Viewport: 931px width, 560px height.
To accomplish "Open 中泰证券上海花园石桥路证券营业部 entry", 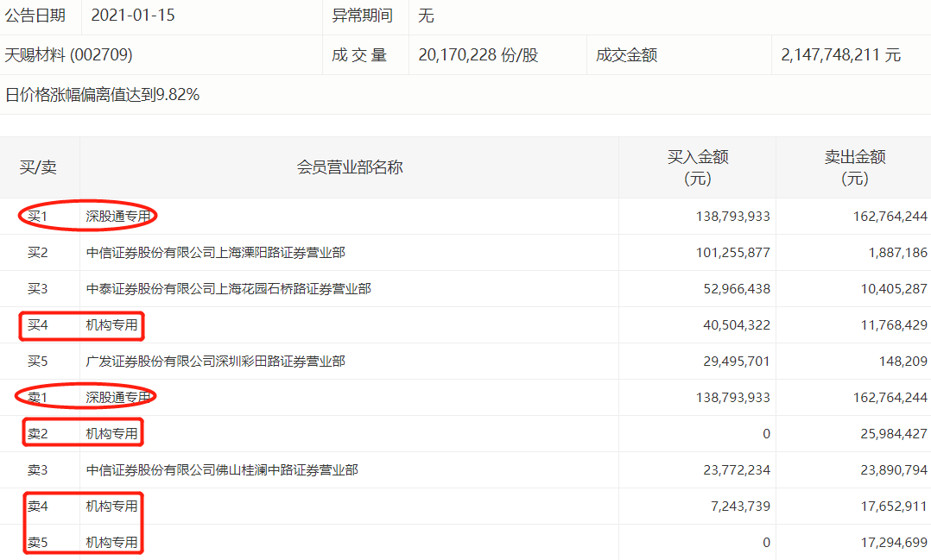I will 229,289.
